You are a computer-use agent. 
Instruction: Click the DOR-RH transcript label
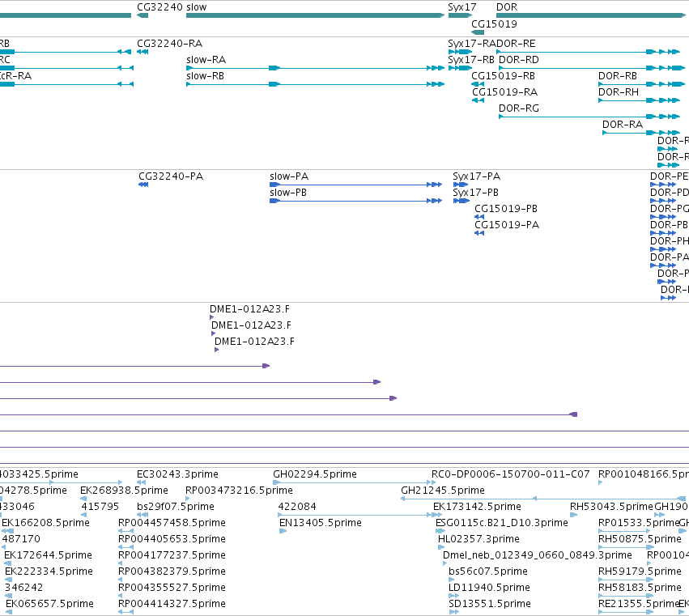(x=619, y=92)
